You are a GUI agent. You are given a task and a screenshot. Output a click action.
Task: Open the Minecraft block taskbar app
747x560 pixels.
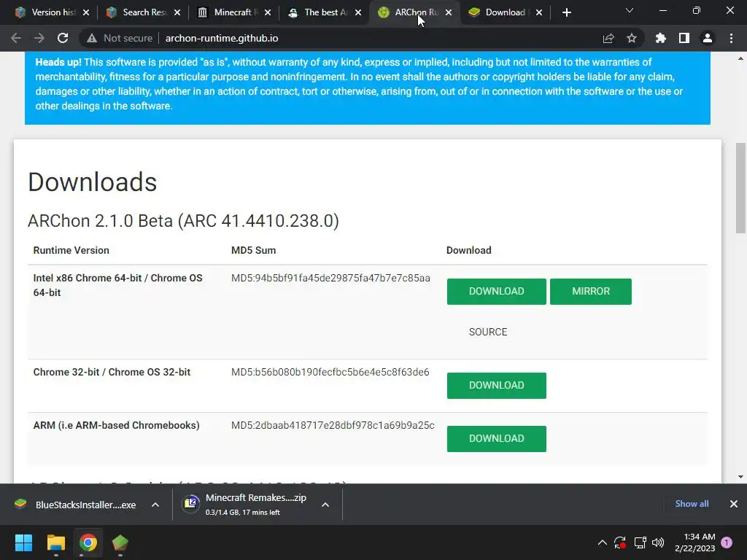[120, 542]
